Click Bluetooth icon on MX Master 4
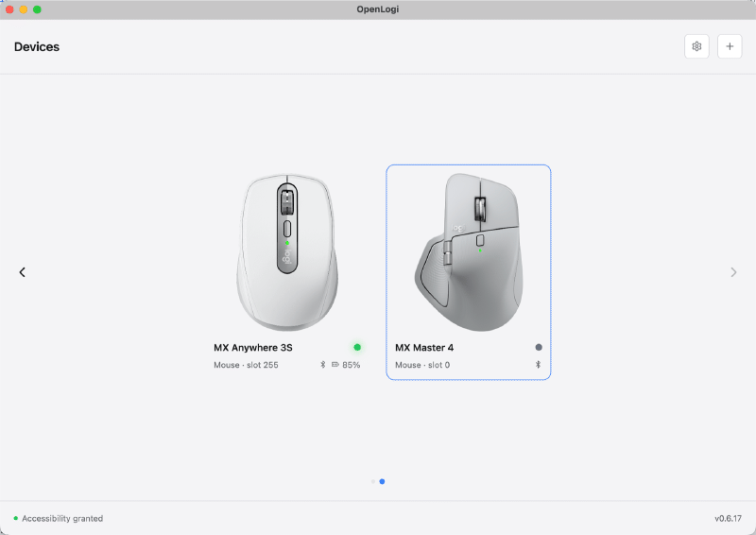The image size is (756, 535). pyautogui.click(x=538, y=365)
